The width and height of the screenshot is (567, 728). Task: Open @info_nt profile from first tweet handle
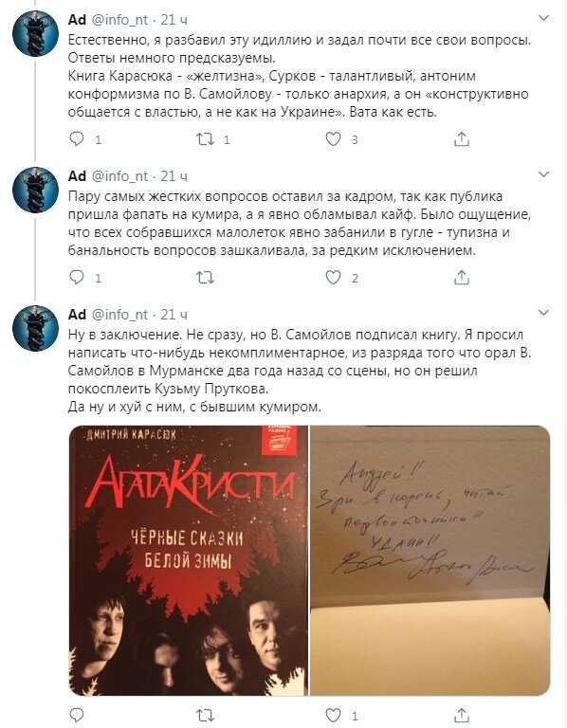point(119,20)
